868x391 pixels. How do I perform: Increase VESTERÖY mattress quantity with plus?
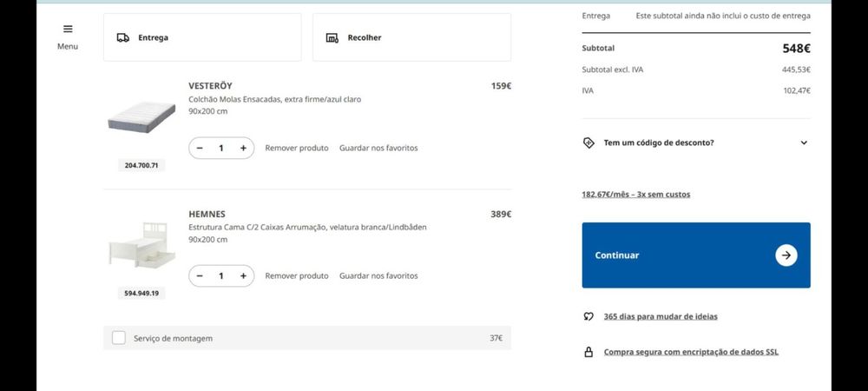coord(243,148)
